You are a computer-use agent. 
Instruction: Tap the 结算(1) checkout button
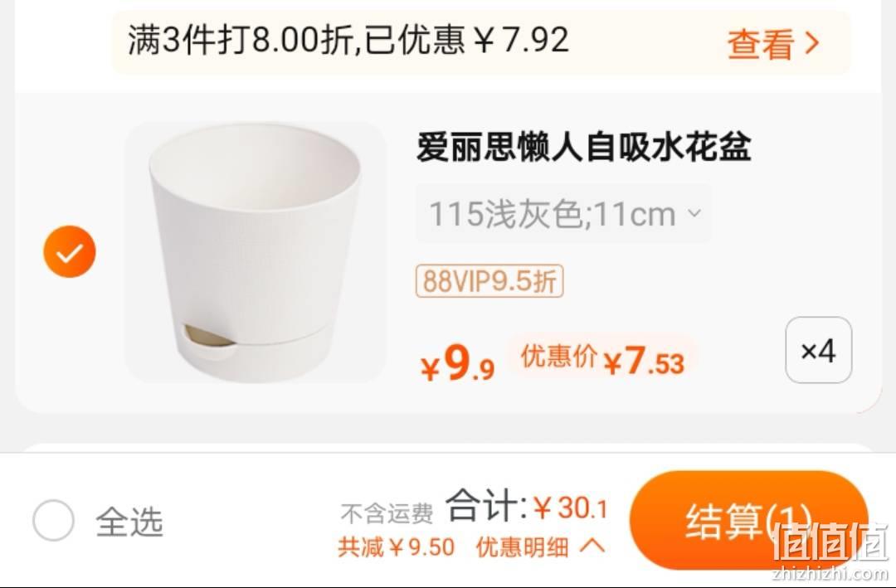click(749, 520)
